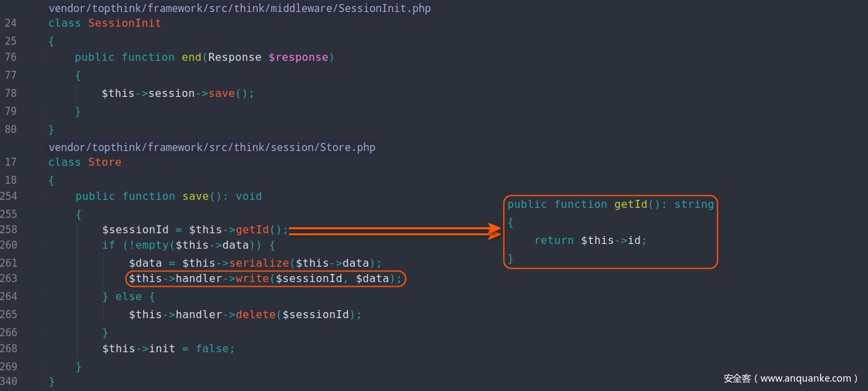Viewport: 868px width, 391px height.
Task: Click getId function name in popup snippet
Action: click(x=631, y=204)
